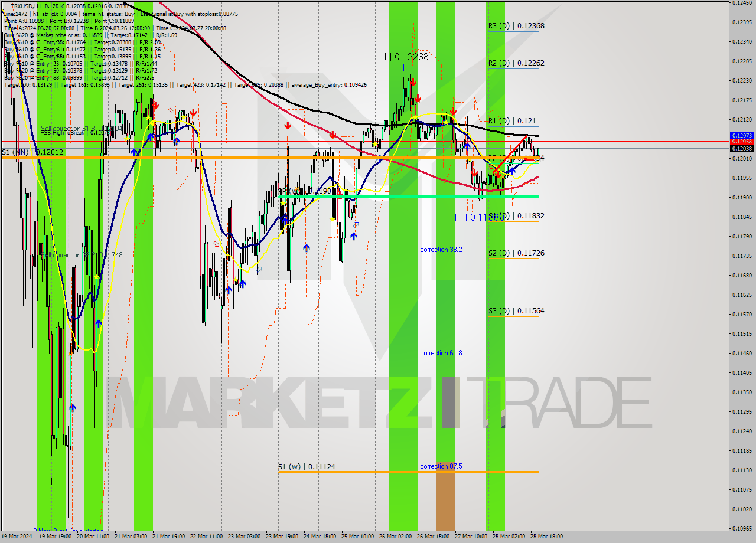Click the 25 Mar 10:00 time label

pyautogui.click(x=359, y=537)
